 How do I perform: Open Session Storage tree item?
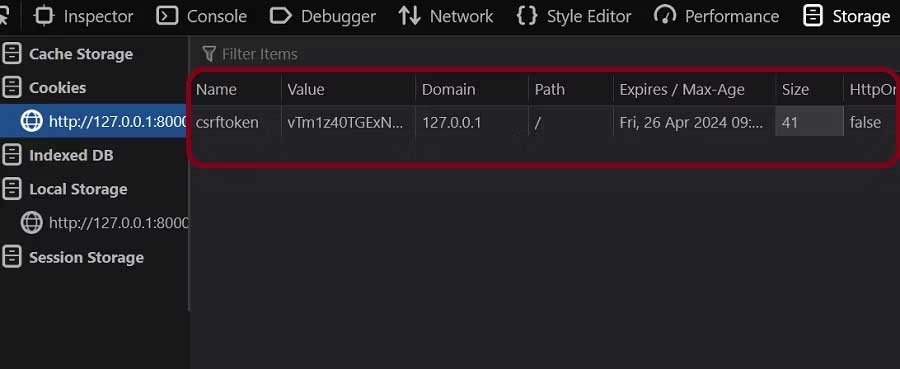73,258
